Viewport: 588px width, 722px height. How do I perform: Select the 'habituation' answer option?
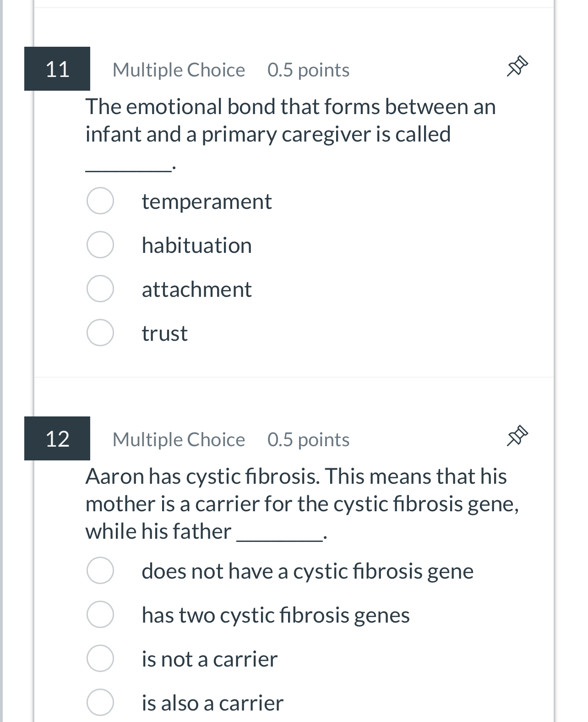coord(100,245)
